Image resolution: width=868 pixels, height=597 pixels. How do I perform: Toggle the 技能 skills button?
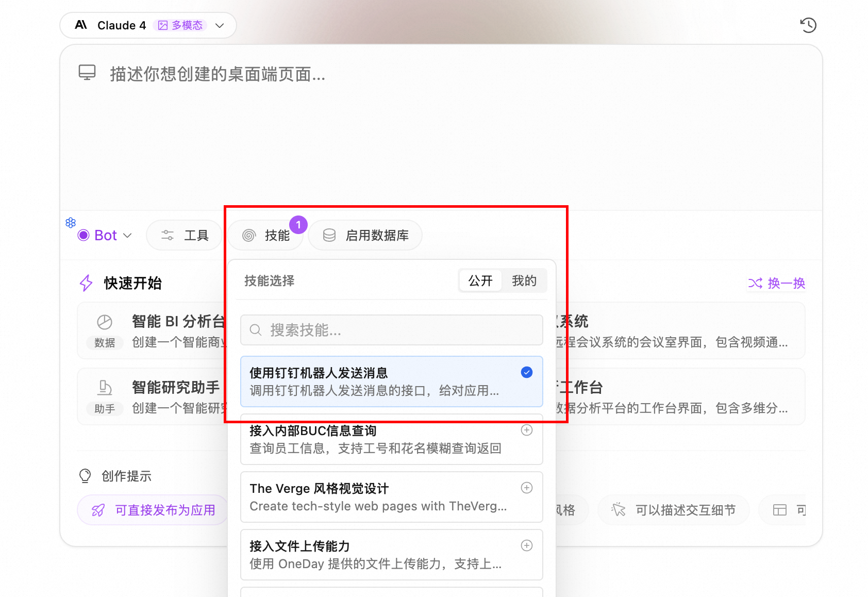pyautogui.click(x=266, y=235)
